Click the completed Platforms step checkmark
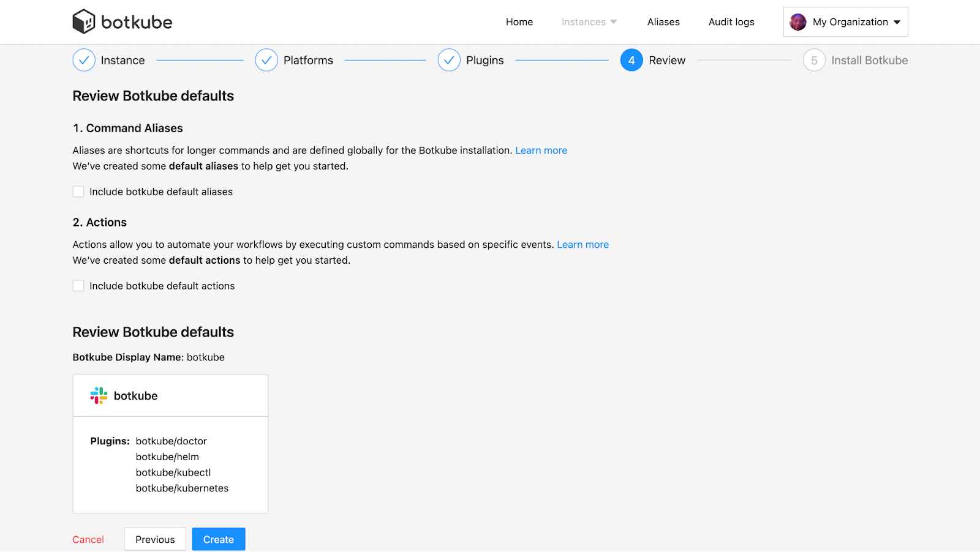 click(x=266, y=60)
